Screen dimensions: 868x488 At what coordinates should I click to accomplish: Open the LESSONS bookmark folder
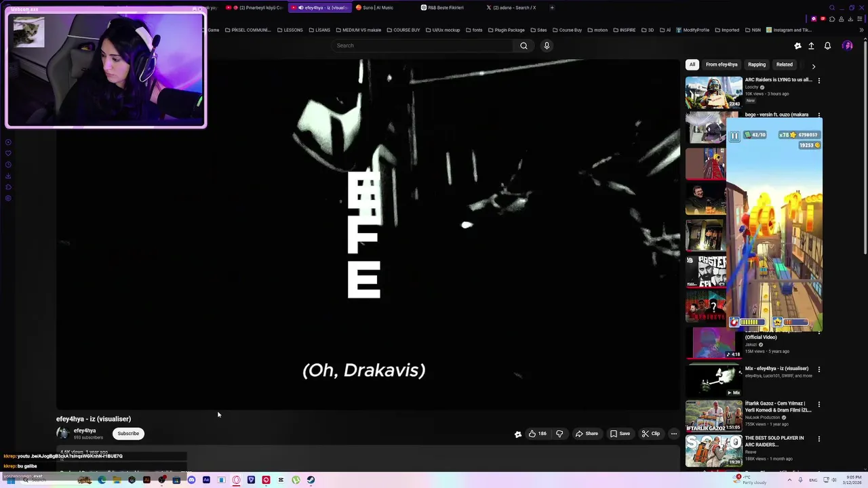290,30
